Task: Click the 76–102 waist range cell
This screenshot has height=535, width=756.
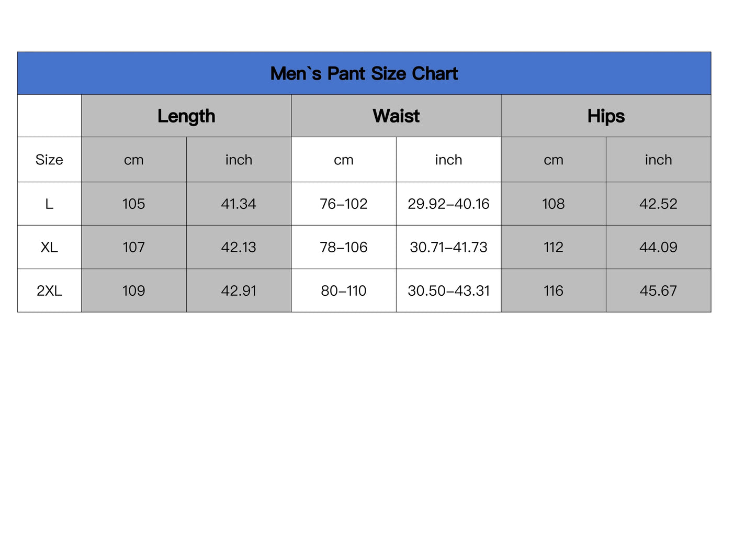Action: tap(344, 204)
